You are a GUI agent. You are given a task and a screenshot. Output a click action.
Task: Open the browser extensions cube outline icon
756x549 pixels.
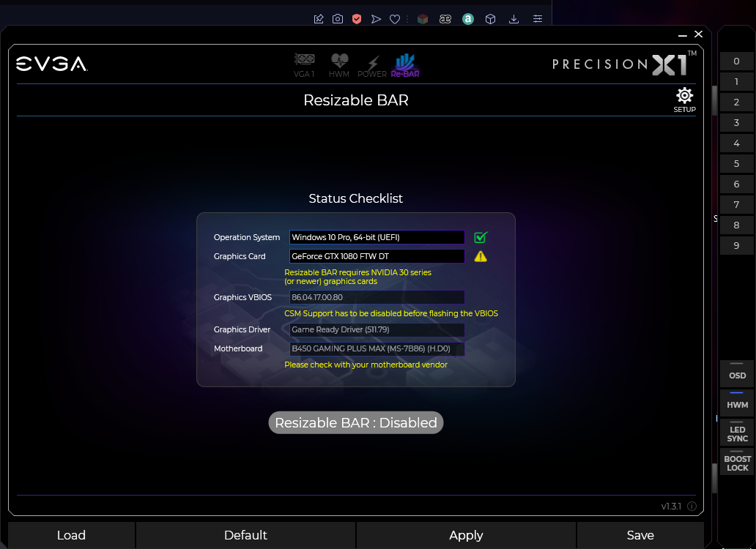tap(490, 19)
